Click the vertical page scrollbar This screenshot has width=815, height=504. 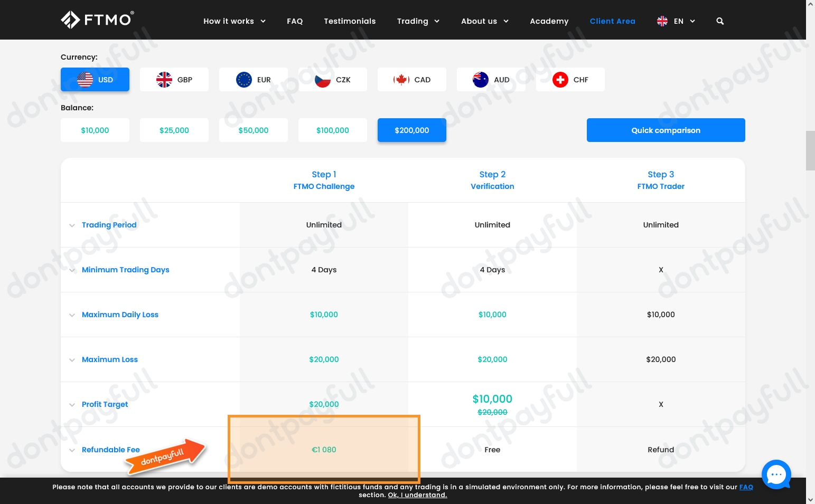(810, 150)
